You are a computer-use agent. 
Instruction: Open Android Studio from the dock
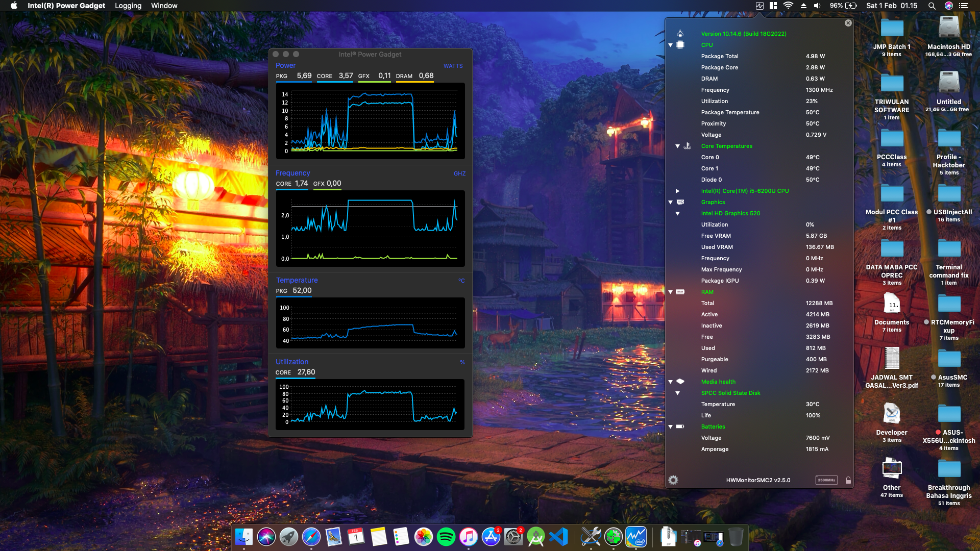pyautogui.click(x=535, y=537)
